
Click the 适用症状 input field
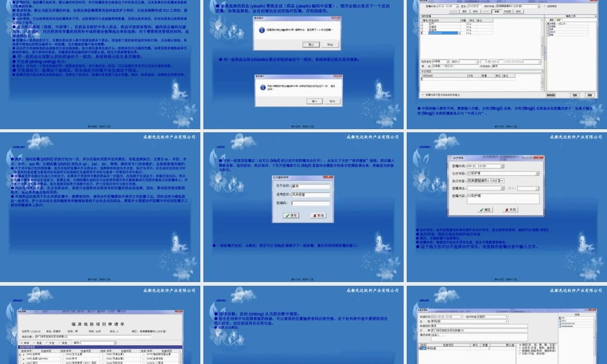310,195
